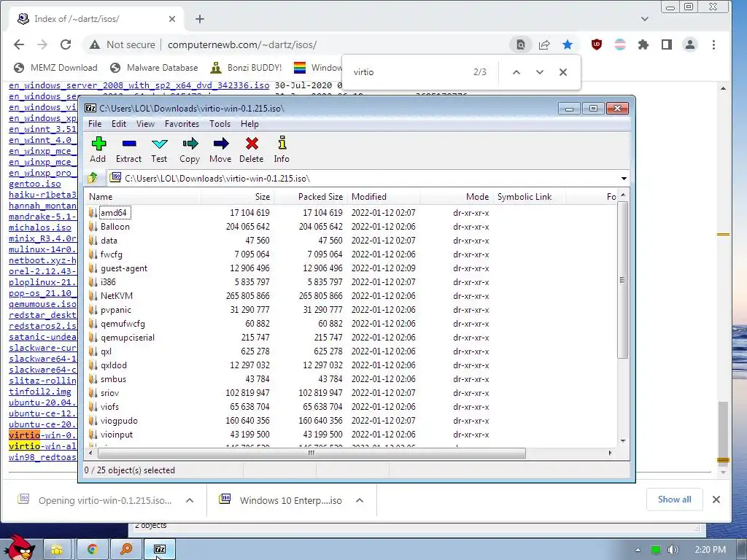Image resolution: width=747 pixels, height=560 pixels.
Task: Select the NetKVM folder
Action: coord(116,296)
